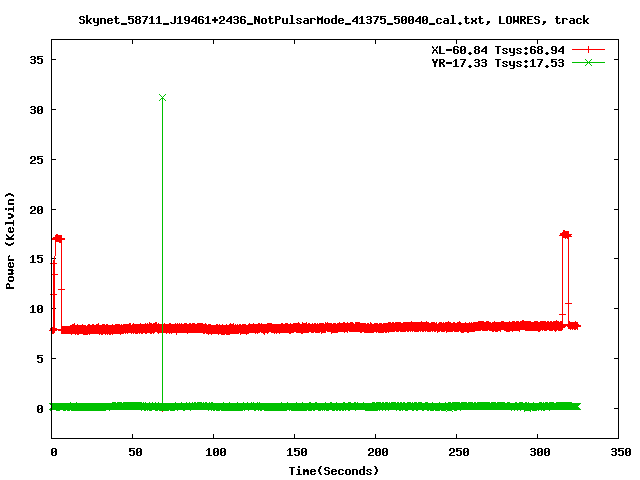Click x-axis tick label 50
Image resolution: width=640 pixels, height=480 pixels.
[135, 452]
